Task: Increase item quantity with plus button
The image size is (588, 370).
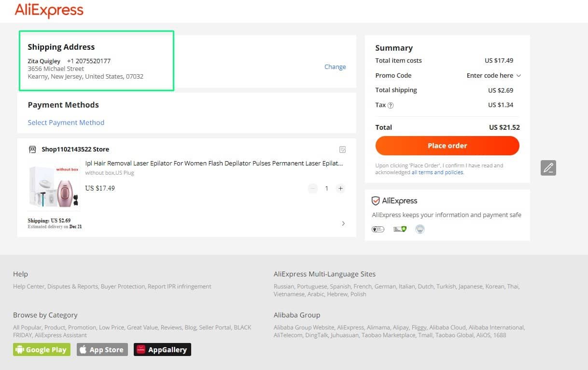Action: tap(340, 189)
